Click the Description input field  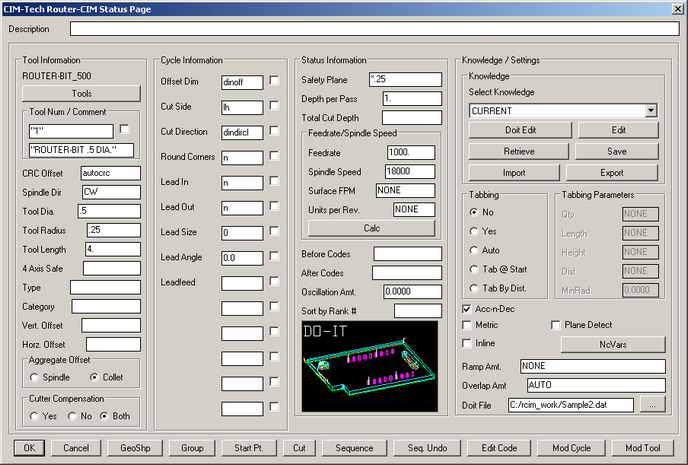[375, 29]
